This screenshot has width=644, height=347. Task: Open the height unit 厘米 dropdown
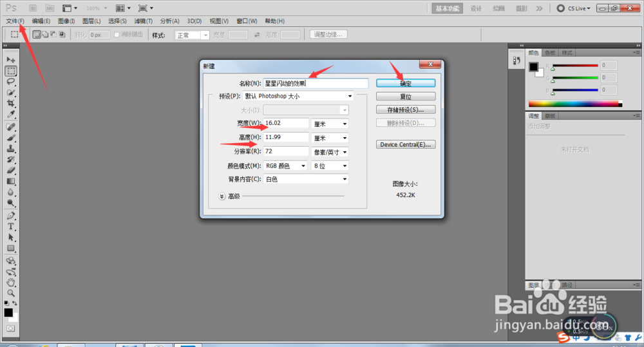pos(330,138)
